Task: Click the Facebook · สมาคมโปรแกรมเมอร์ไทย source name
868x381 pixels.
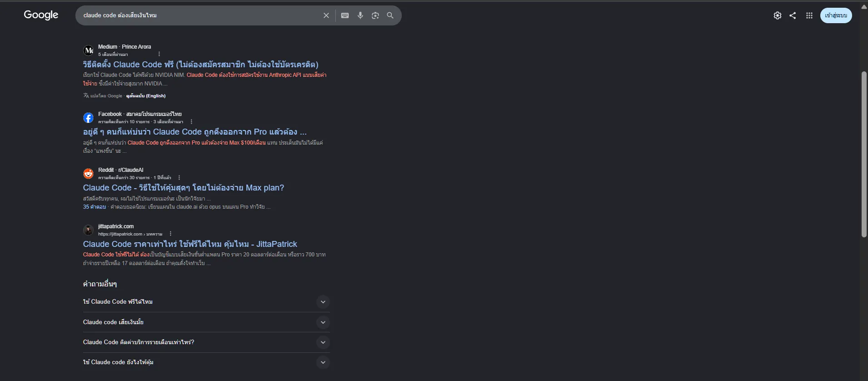Action: (140, 114)
